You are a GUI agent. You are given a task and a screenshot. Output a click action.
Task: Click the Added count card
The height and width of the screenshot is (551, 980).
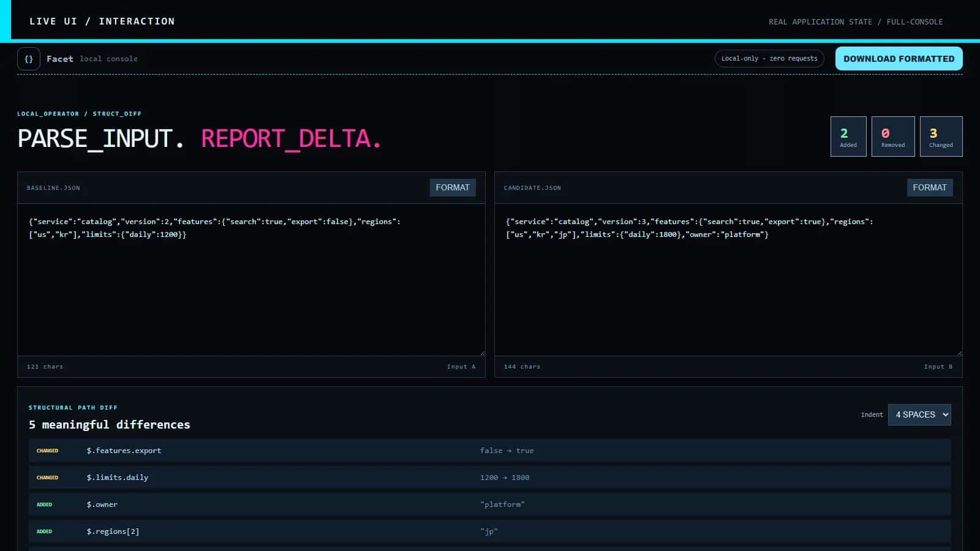[848, 137]
